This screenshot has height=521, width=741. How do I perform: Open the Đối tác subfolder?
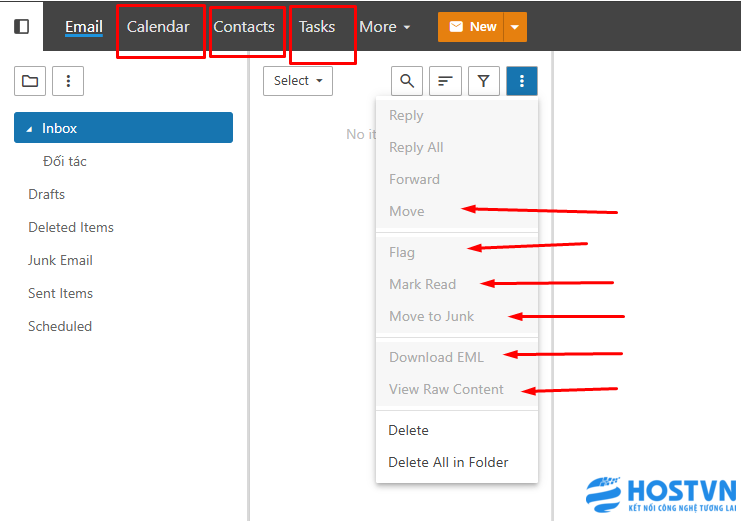(65, 161)
